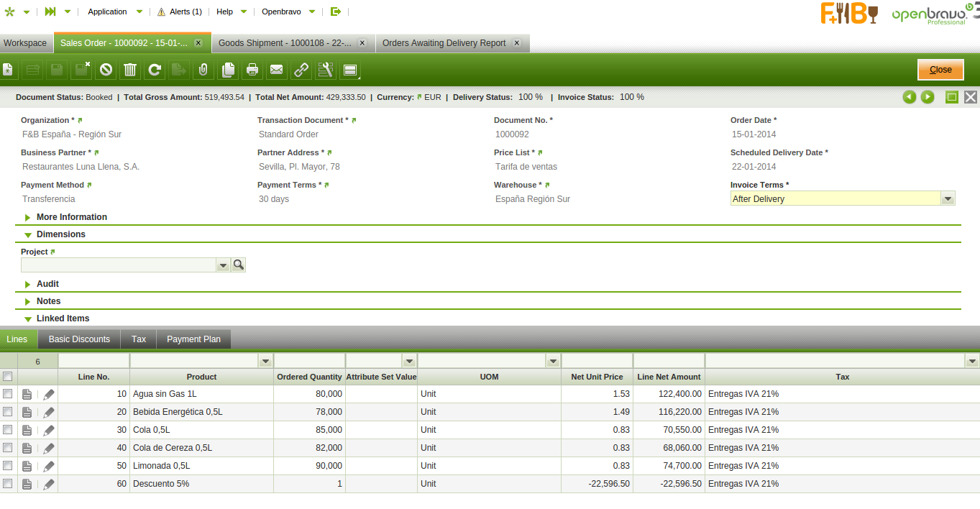Edit the Descuento 5% line pencil
Viewport: 980px width, 509px height.
[x=49, y=484]
